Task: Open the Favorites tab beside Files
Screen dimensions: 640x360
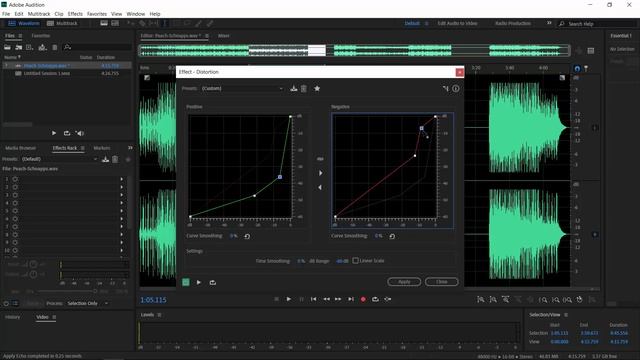Action: pos(41,36)
